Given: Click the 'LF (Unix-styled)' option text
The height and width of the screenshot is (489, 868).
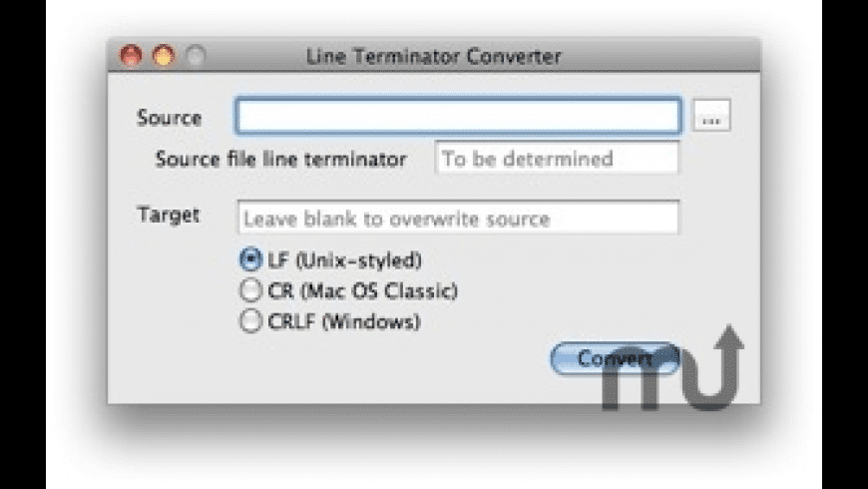Looking at the screenshot, I should tap(344, 260).
